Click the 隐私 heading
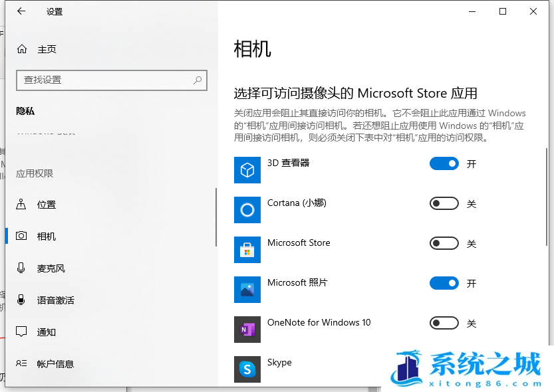 pos(25,111)
